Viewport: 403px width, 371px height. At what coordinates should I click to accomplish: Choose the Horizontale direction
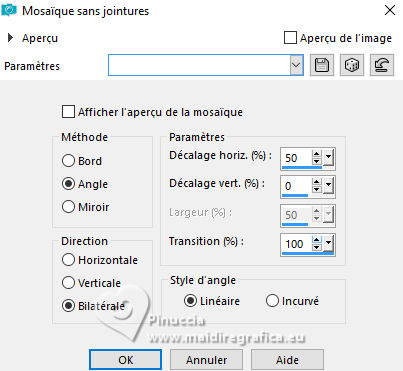click(x=68, y=260)
